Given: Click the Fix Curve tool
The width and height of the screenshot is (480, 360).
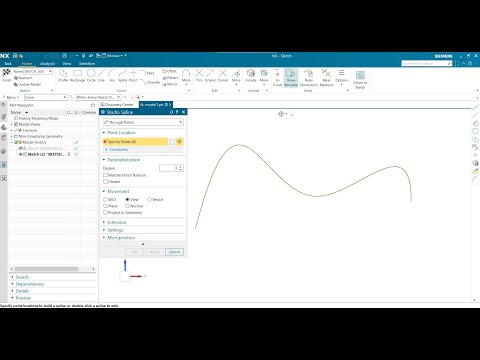Looking at the screenshot, I should coord(277,78).
